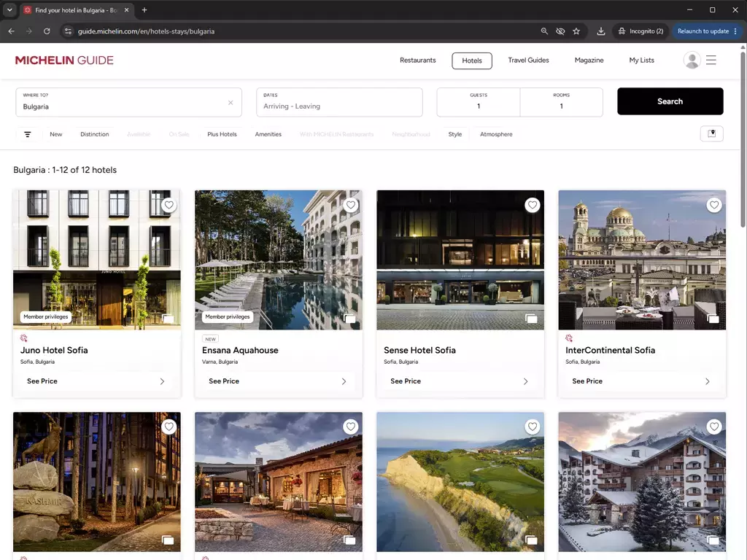The width and height of the screenshot is (747, 560).
Task: Bookmark this page with the star
Action: tap(576, 31)
